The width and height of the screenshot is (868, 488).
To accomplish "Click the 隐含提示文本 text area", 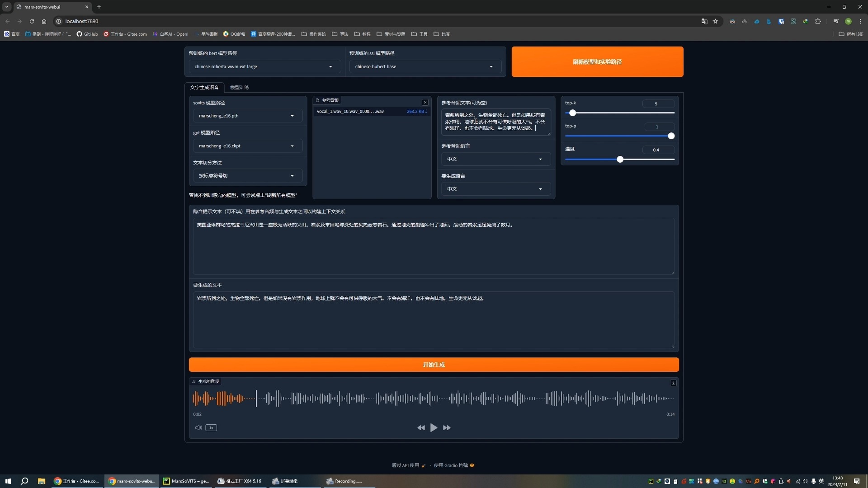I will point(434,246).
